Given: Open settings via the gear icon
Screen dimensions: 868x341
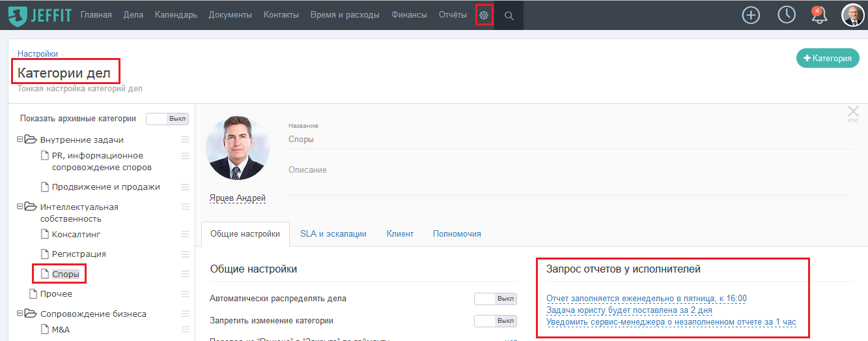Looking at the screenshot, I should coord(484,15).
